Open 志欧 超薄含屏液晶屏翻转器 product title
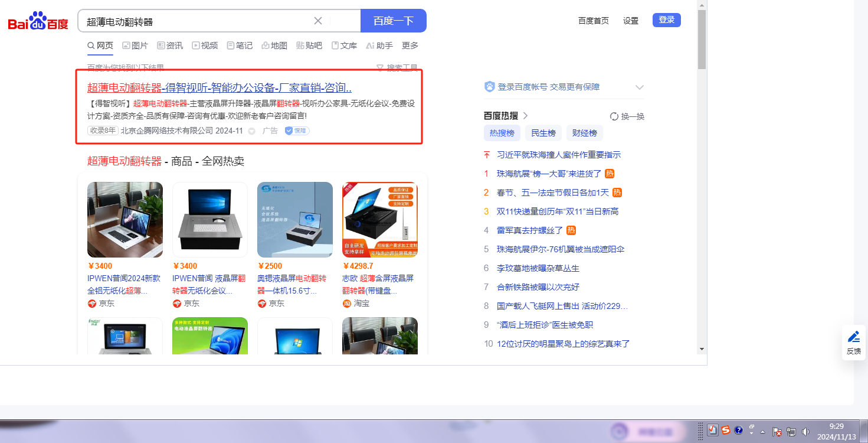868x443 pixels. point(378,285)
